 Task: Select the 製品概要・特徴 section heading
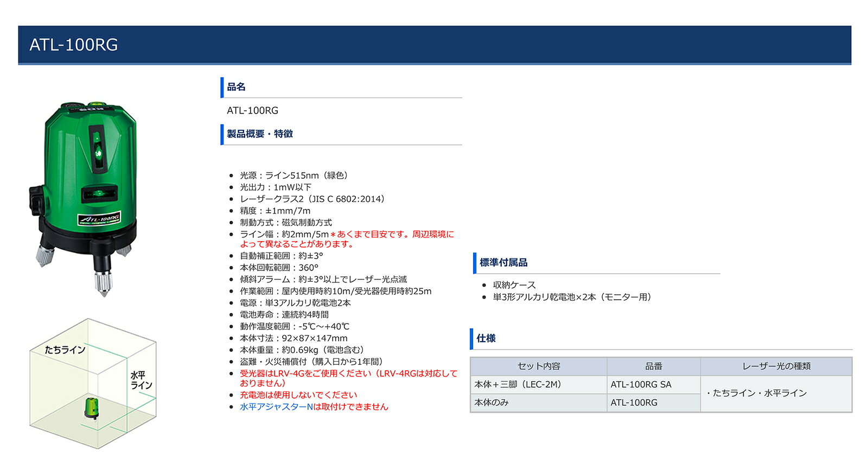click(259, 134)
